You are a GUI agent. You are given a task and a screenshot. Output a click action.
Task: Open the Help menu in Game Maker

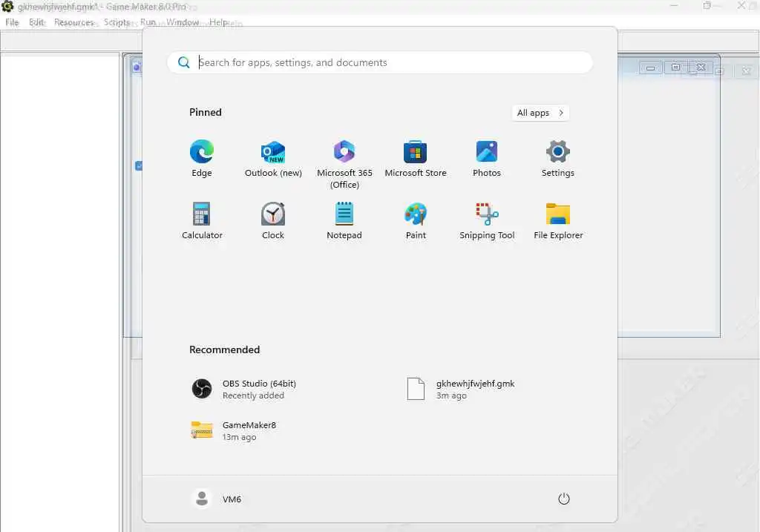point(218,22)
